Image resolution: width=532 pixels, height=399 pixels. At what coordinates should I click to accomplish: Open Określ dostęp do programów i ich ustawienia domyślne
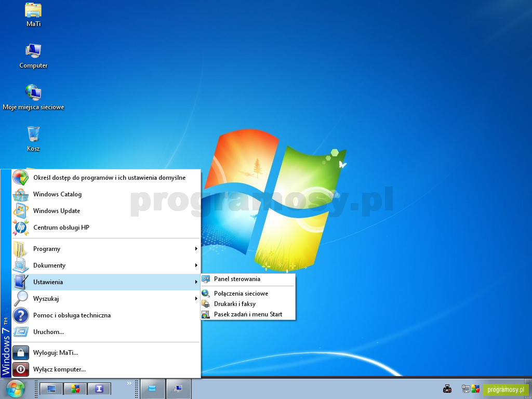coord(106,178)
